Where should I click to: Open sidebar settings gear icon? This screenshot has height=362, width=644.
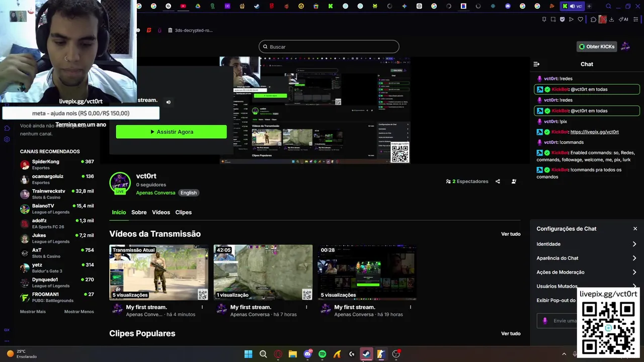[7, 139]
